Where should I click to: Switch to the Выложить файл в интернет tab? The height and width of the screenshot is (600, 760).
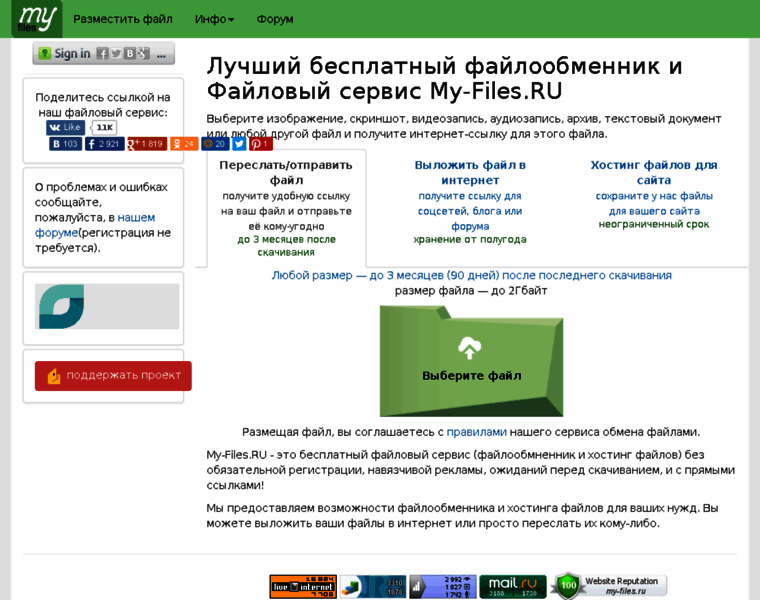[x=470, y=202]
